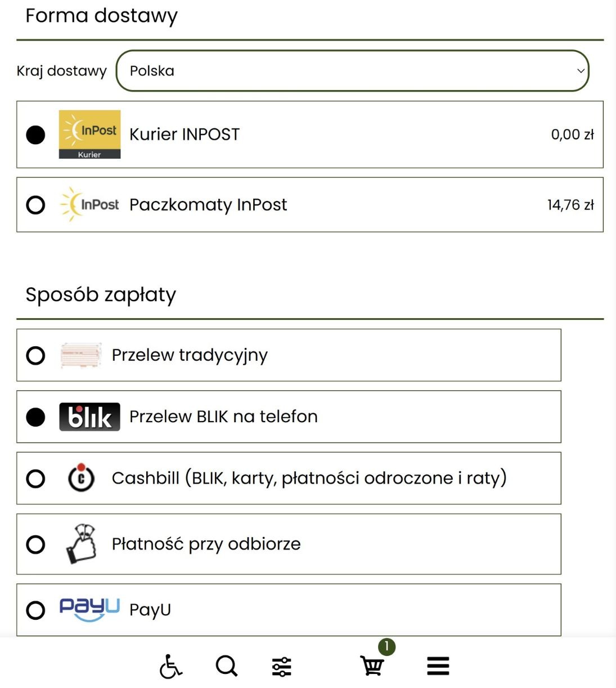Choose PayU payment radio button
This screenshot has width=616, height=688.
click(35, 610)
